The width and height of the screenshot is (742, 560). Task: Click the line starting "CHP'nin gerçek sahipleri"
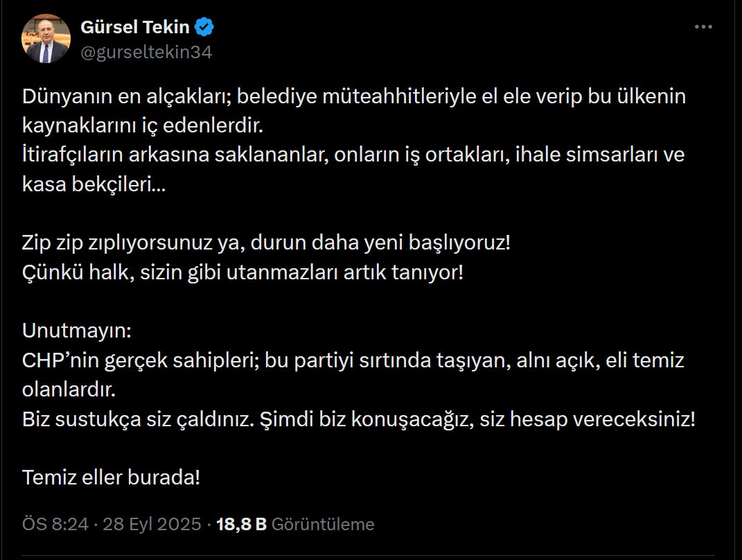(353, 360)
